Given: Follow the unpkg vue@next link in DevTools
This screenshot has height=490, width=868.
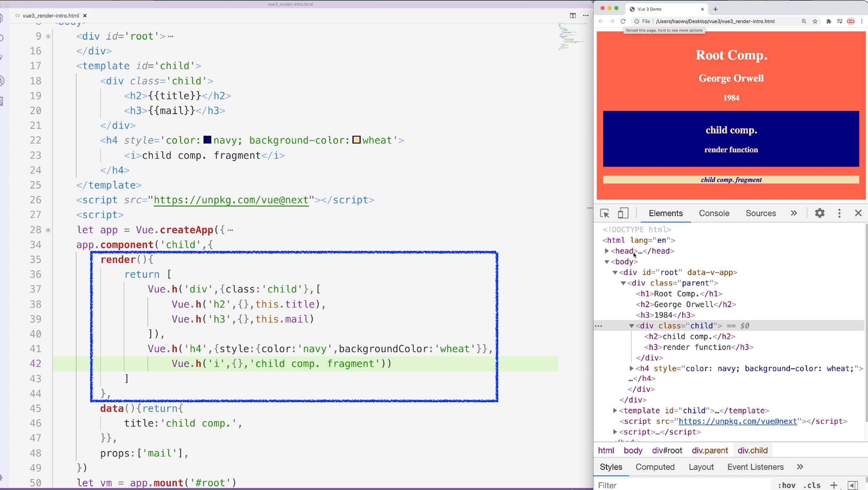Looking at the screenshot, I should [x=737, y=421].
